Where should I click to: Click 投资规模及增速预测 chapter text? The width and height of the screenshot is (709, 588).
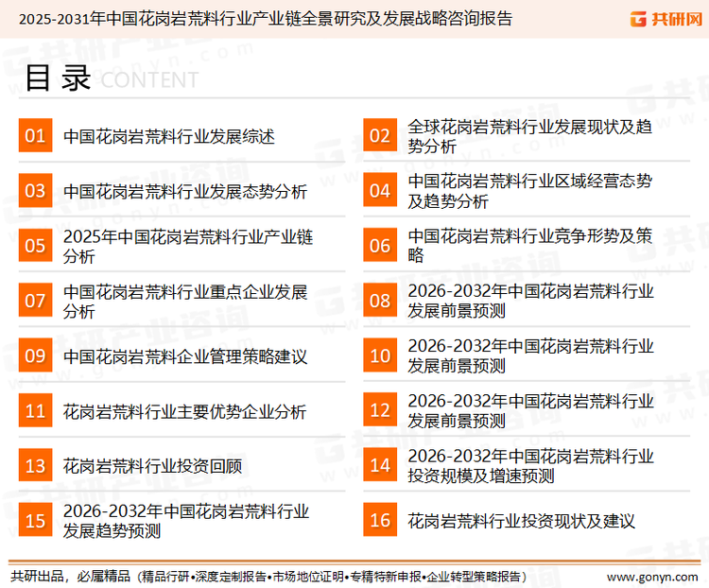[480, 476]
